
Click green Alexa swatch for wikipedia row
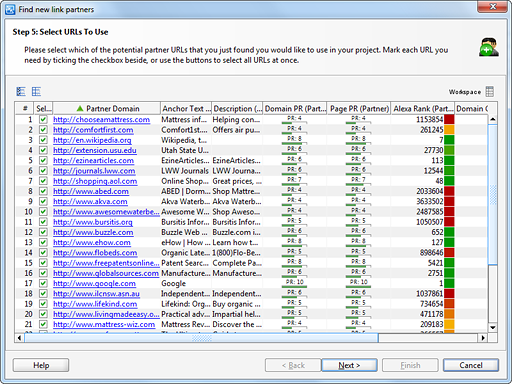pyautogui.click(x=449, y=140)
